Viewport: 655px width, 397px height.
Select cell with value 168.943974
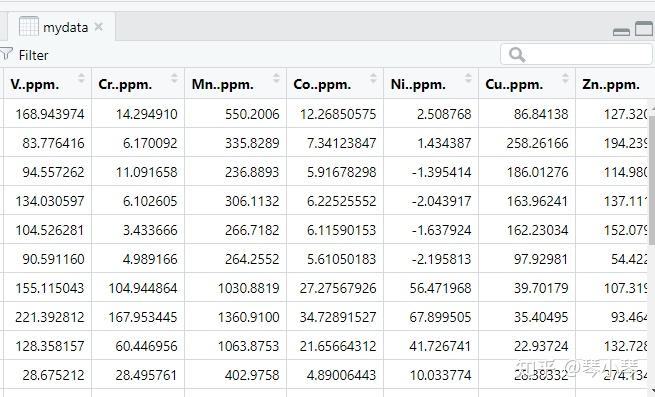click(x=48, y=114)
